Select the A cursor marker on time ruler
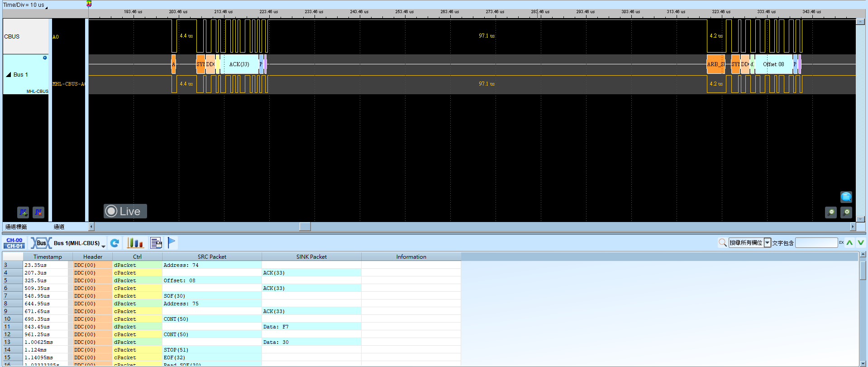The height and width of the screenshot is (367, 868). click(89, 4)
